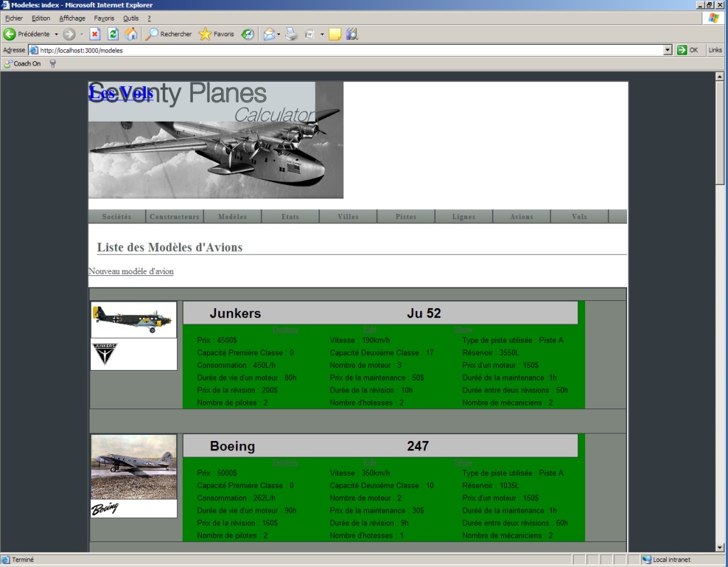
Task: Click the page icon in address bar
Action: (x=34, y=51)
